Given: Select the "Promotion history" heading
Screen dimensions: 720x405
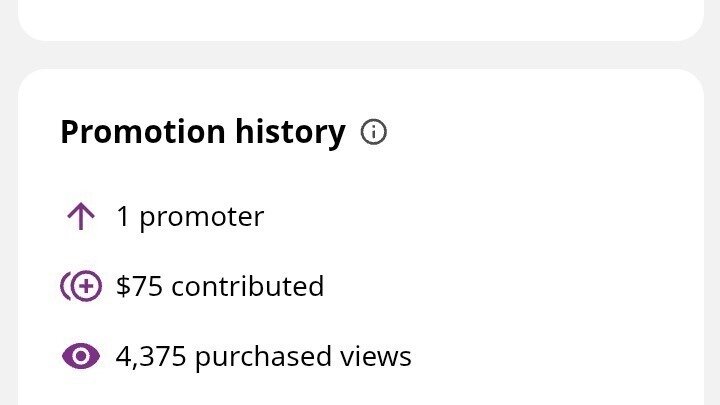Looking at the screenshot, I should [202, 132].
